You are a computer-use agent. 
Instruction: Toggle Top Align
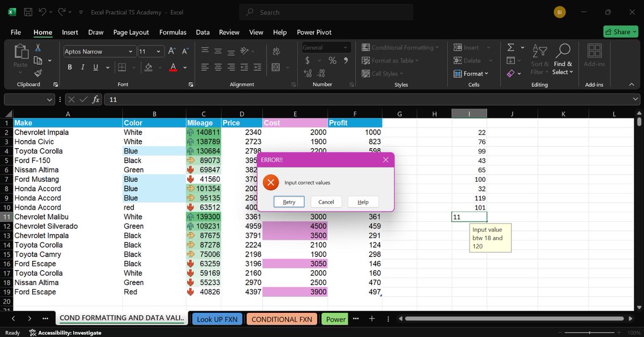(x=205, y=50)
